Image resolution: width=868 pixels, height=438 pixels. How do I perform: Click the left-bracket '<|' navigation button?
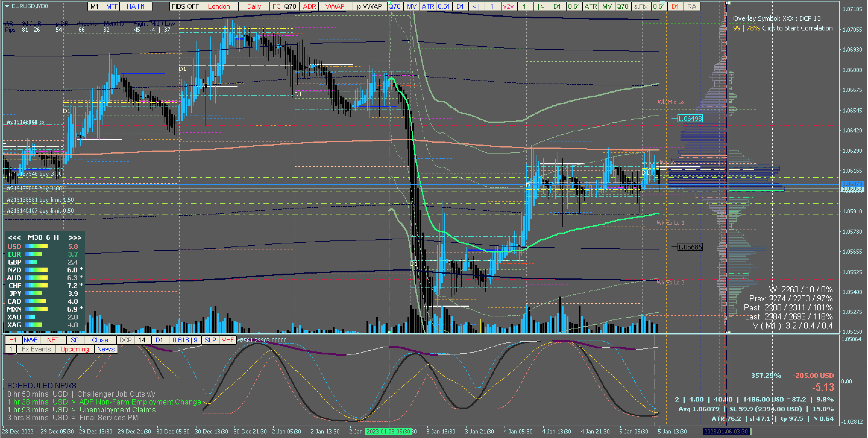pos(476,6)
